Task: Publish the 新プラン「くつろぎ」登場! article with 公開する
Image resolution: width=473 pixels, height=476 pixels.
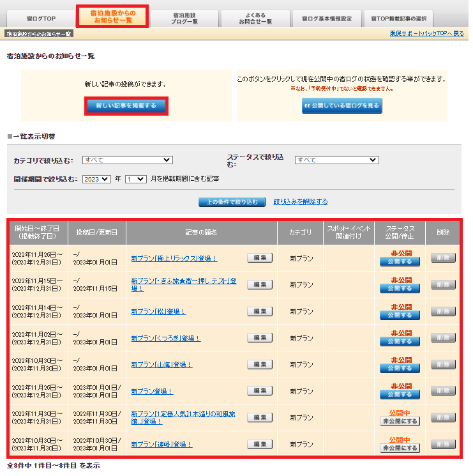Action: coord(400,342)
